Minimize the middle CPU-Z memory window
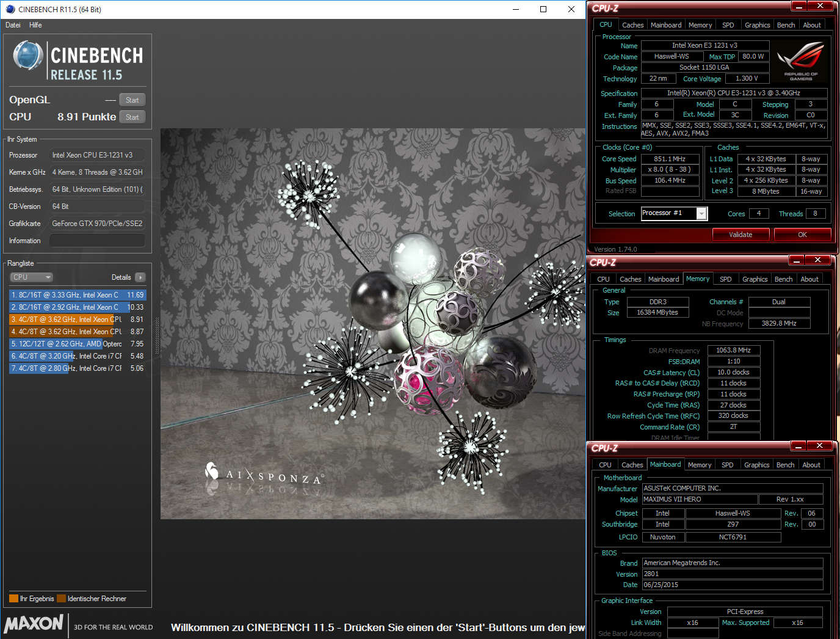This screenshot has width=840, height=639. 796,260
